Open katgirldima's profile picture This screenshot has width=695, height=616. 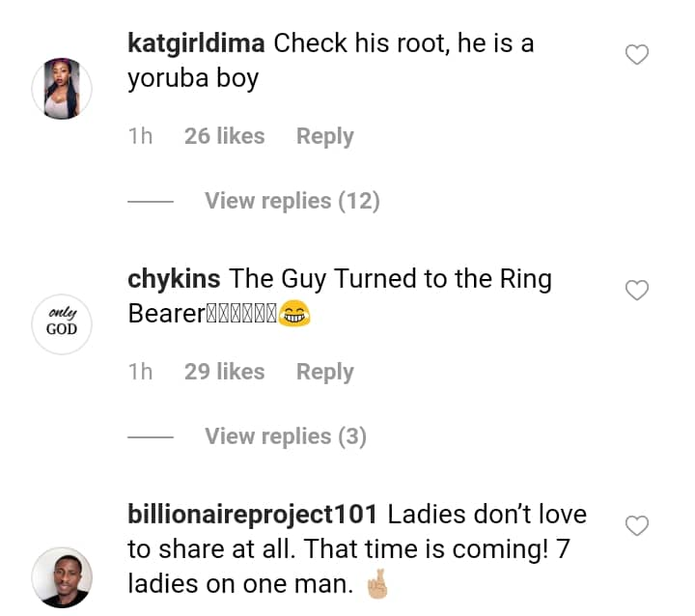(x=62, y=89)
